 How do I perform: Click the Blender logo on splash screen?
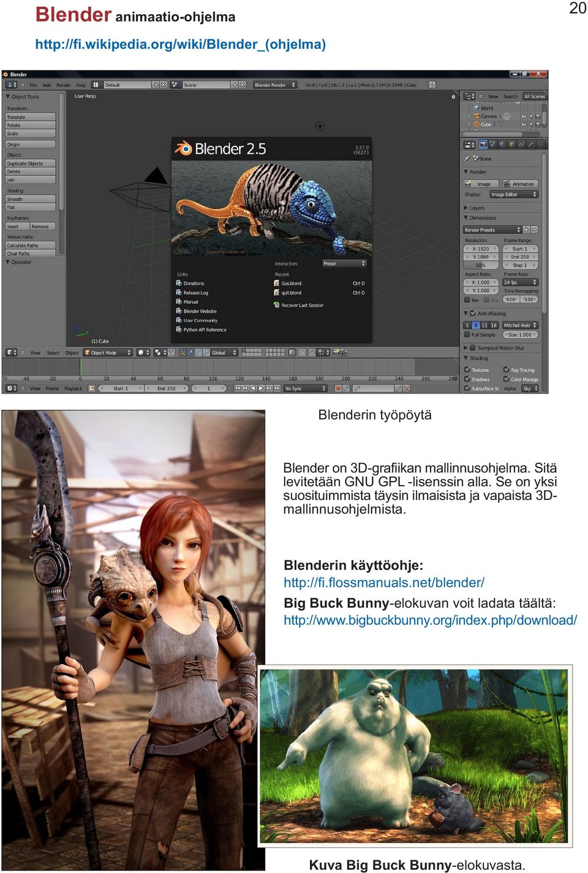click(x=184, y=148)
